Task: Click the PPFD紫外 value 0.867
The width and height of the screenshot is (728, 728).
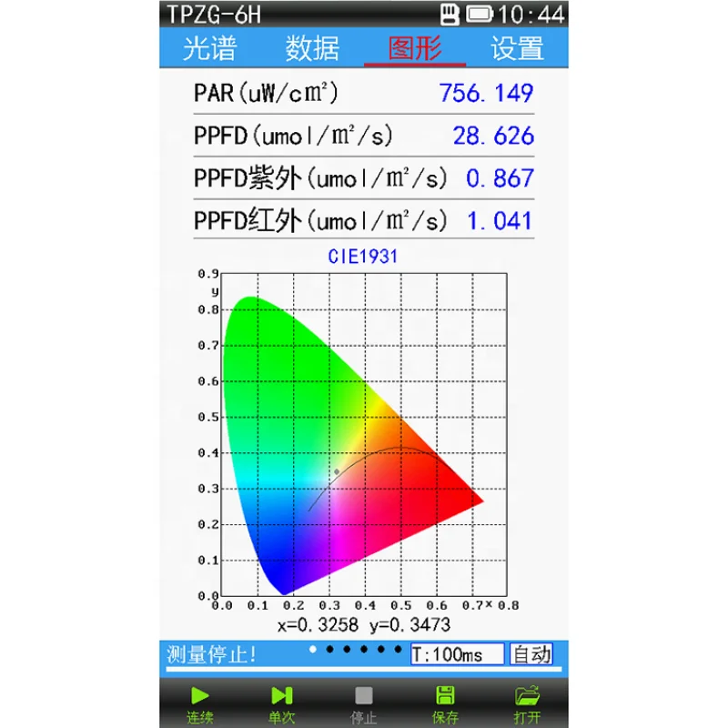Action: point(500,178)
